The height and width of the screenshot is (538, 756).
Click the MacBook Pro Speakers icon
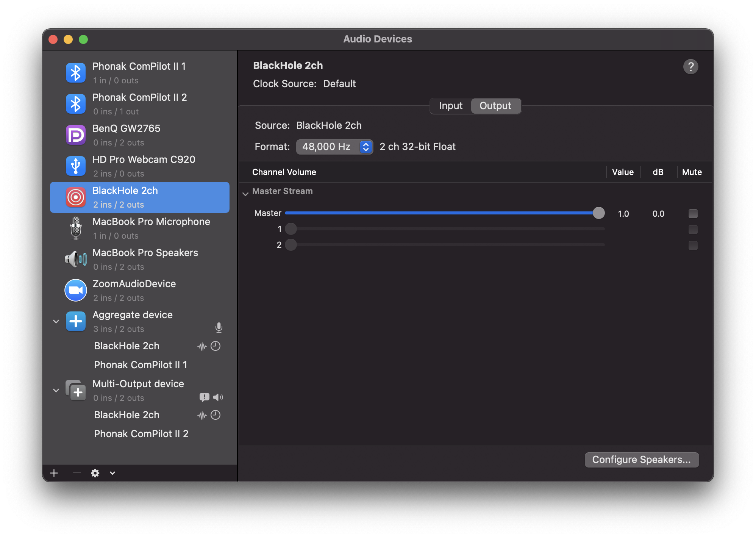pyautogui.click(x=76, y=260)
